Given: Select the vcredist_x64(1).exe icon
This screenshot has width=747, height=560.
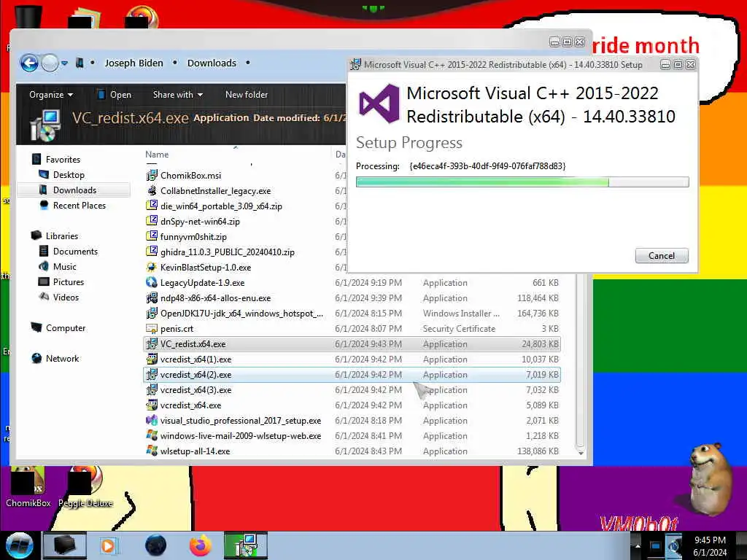Looking at the screenshot, I should (x=152, y=359).
